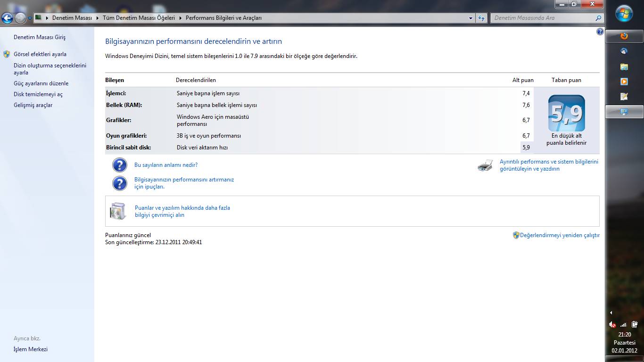The height and width of the screenshot is (362, 644).
Task: Click question icon next to Bu sayıların anlamı
Action: 120,165
